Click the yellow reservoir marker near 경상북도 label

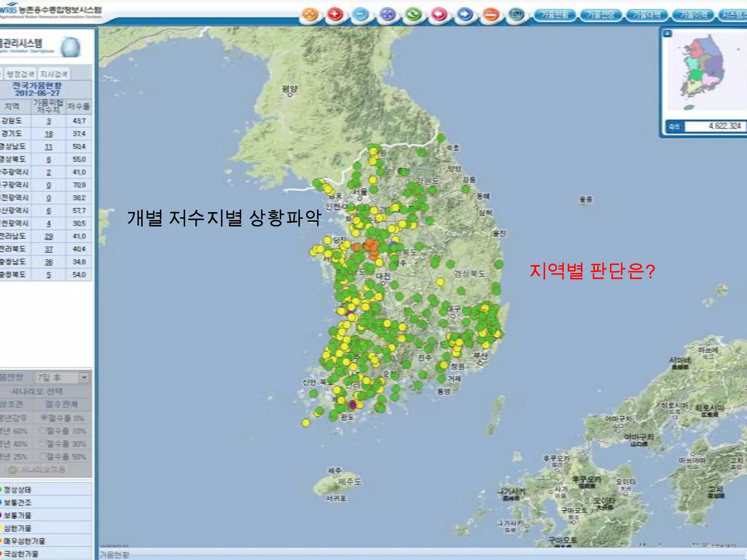click(x=440, y=282)
